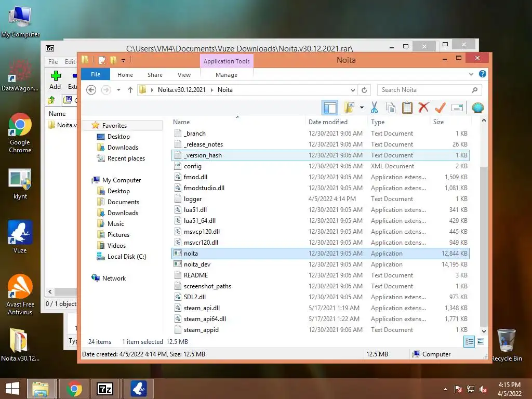
Task: Open the Share ribbon tab
Action: tap(155, 75)
